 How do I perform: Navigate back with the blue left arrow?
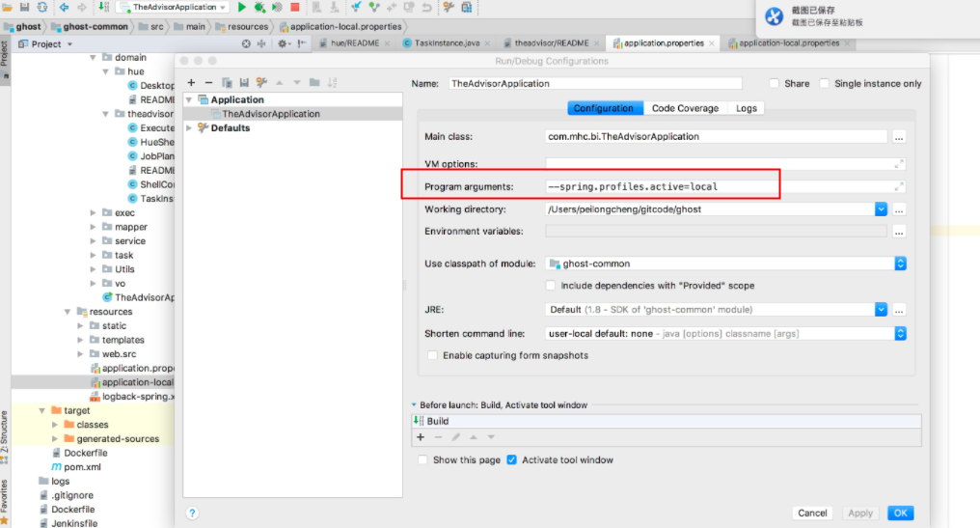[x=64, y=7]
